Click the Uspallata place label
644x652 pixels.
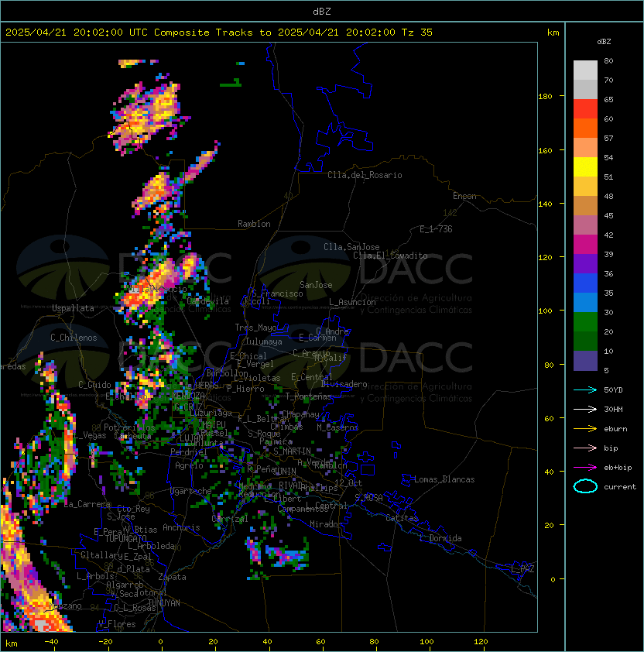coord(73,308)
